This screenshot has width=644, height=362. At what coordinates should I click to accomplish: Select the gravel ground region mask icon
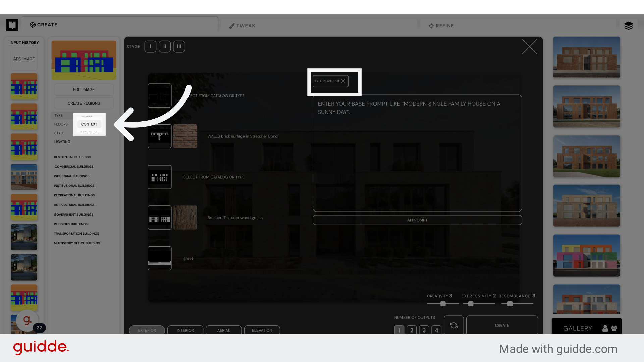click(160, 258)
